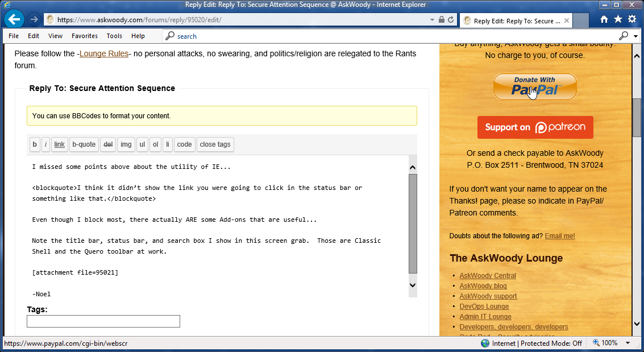Open the Tools menu in menu bar

[x=114, y=36]
